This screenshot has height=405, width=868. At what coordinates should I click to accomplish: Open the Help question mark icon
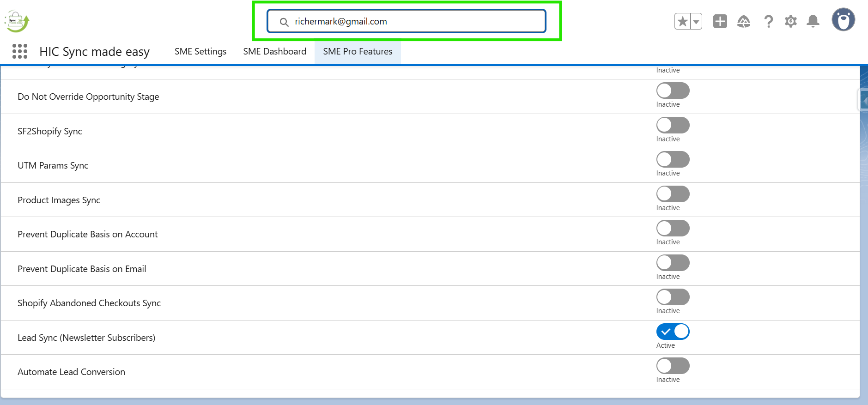[x=768, y=21]
